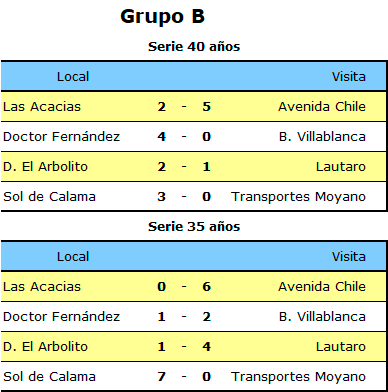
Task: Select Doctor Fernández in Serie 35 table
Action: tap(61, 317)
